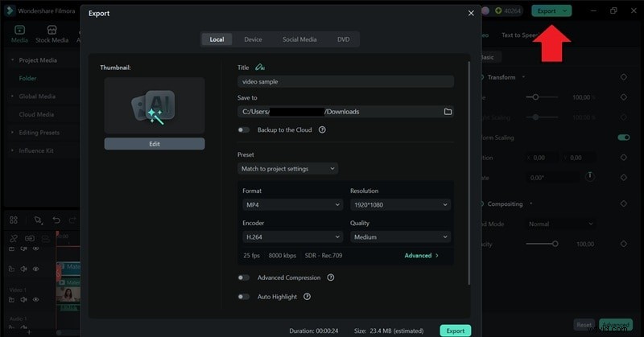Enable the Backup to the Cloud toggle

243,129
